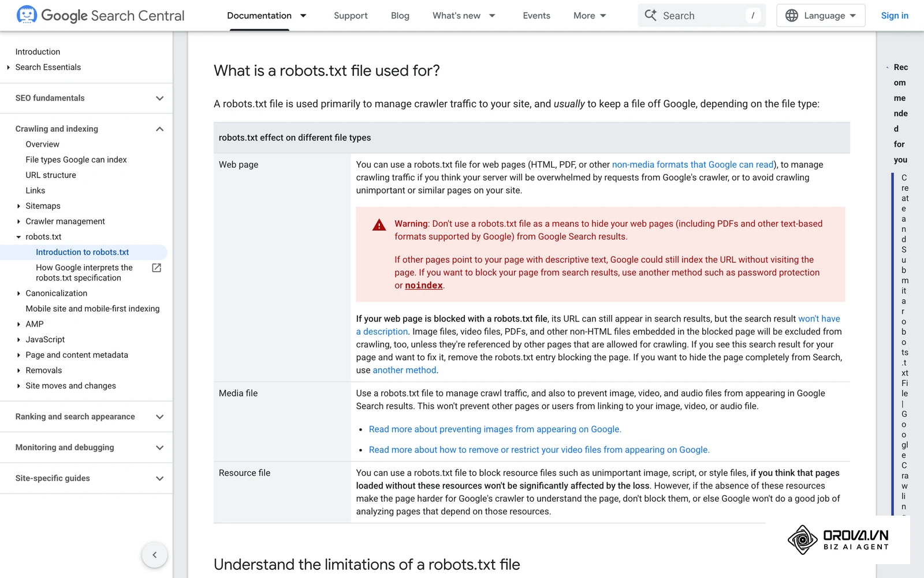Open the Blog tab
The height and width of the screenshot is (578, 924).
pyautogui.click(x=400, y=16)
